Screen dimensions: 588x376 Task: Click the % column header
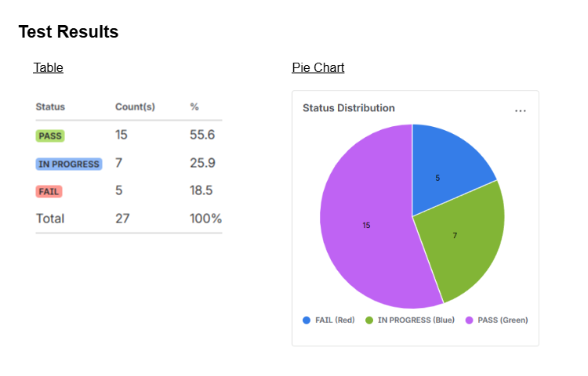click(x=194, y=107)
